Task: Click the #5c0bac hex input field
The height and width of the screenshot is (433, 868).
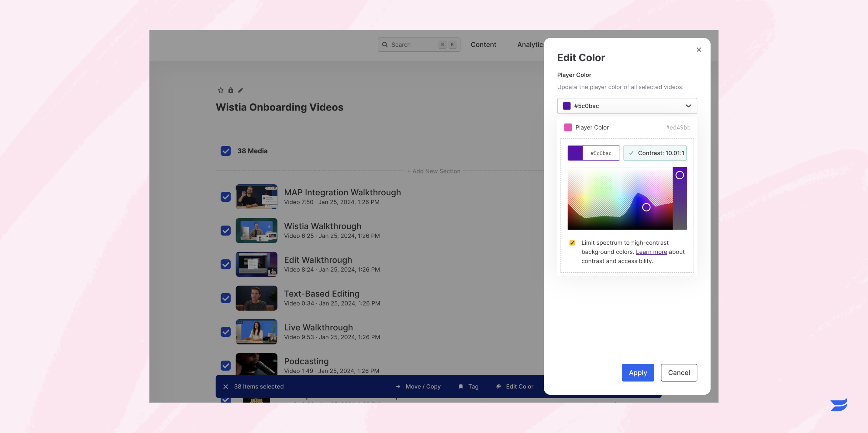Action: click(x=601, y=153)
